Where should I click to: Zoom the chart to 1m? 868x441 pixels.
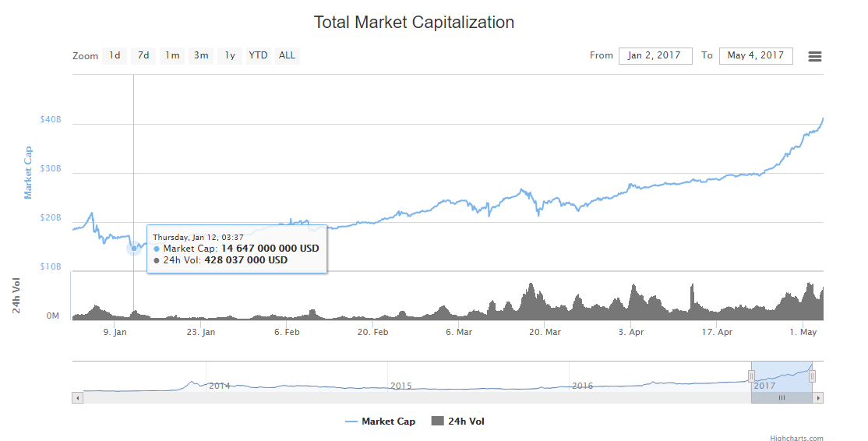172,55
